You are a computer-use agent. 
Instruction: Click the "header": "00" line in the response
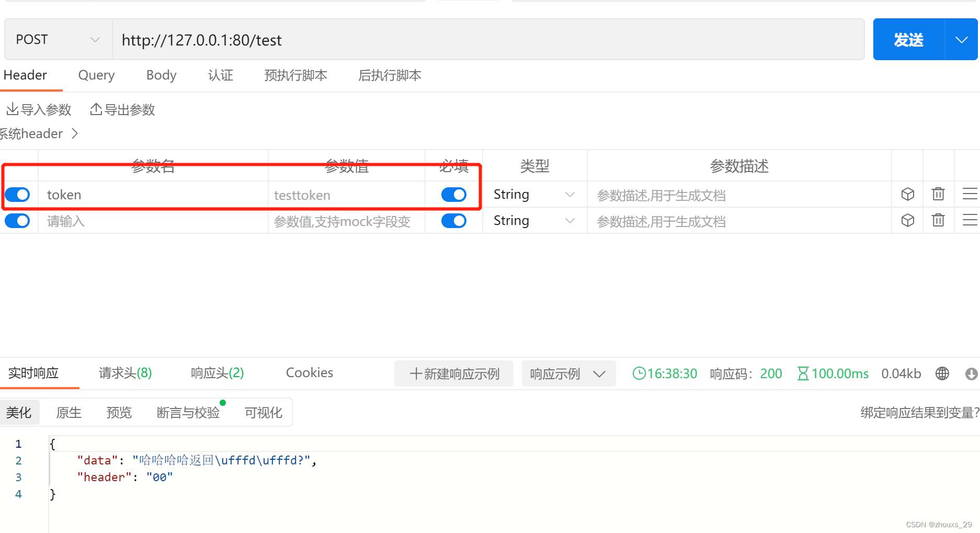[125, 477]
